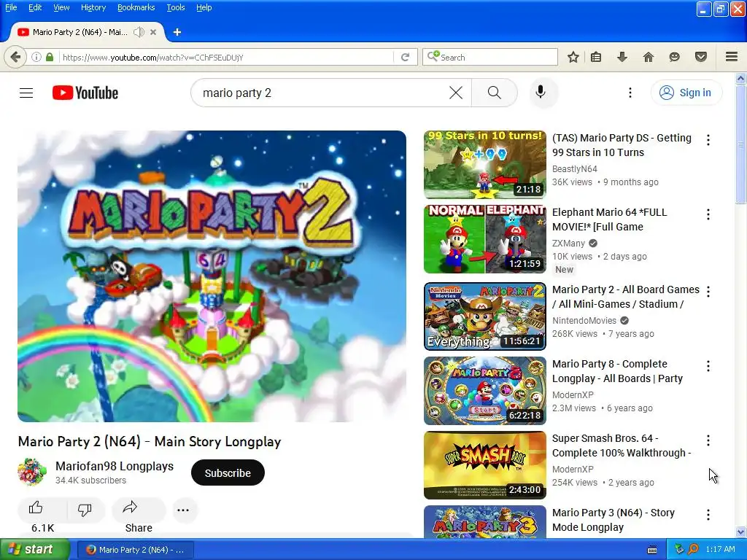Image resolution: width=747 pixels, height=560 pixels.
Task: Open Elephant Mario 64 thumbnail
Action: [x=485, y=239]
